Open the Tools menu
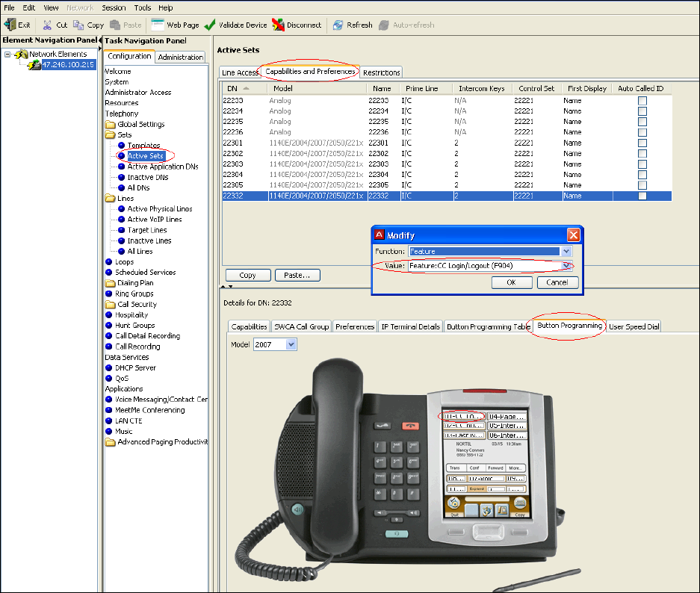700x593 pixels. coord(143,7)
